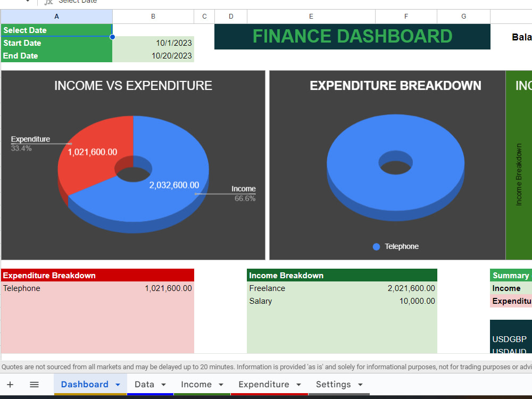Click the 1,021,600.00 label on pie chart
The height and width of the screenshot is (399, 532).
(93, 152)
